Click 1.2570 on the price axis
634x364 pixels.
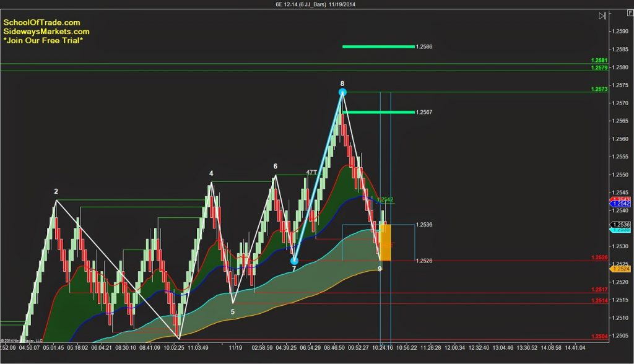[620, 103]
